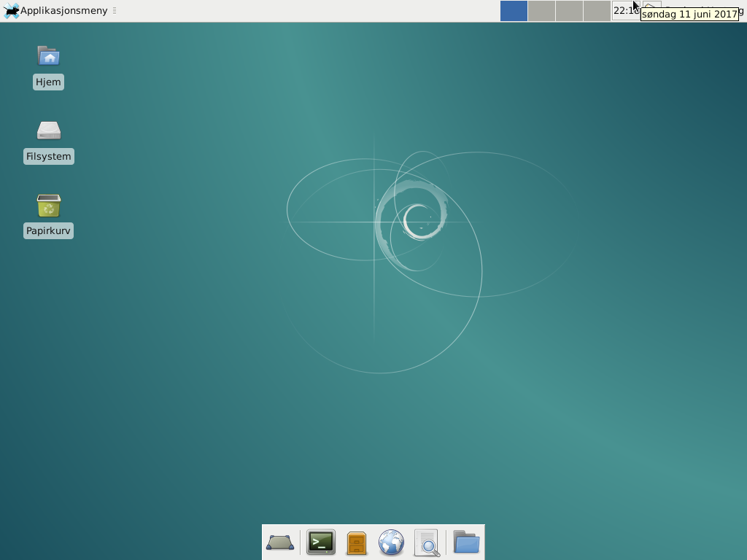Select the Hjem desktop label
Screen dimensions: 747x560
49,82
